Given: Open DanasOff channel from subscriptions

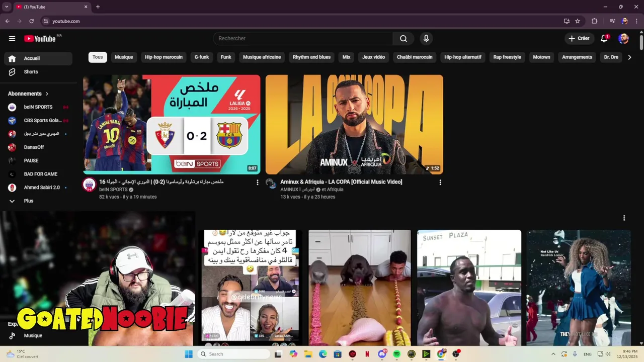Looking at the screenshot, I should (38, 147).
